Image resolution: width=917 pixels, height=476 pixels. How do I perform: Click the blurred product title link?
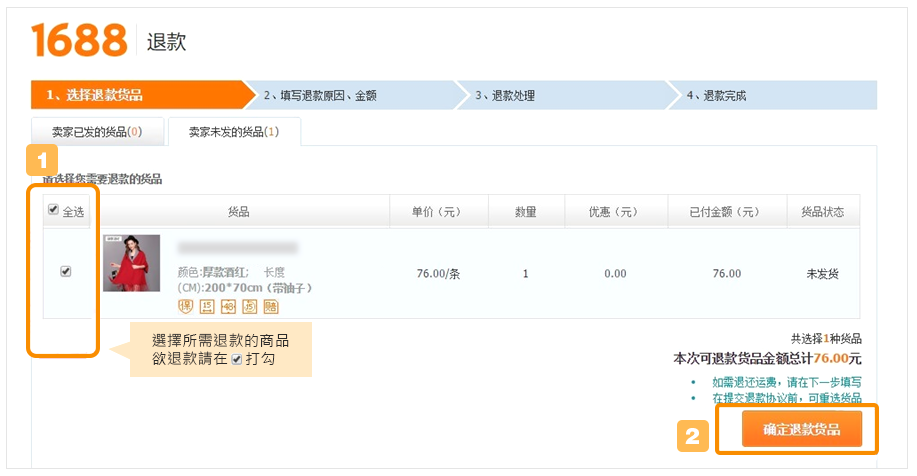[x=237, y=247]
